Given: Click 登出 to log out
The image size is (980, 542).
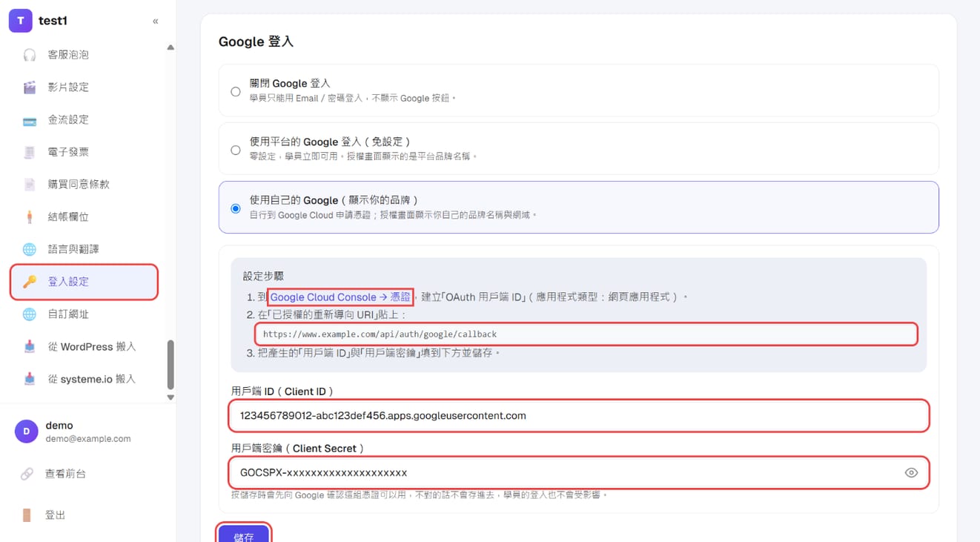Looking at the screenshot, I should point(55,515).
